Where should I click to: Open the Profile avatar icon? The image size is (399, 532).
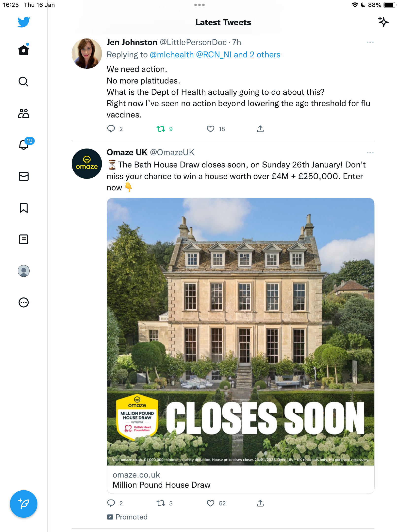click(x=24, y=271)
